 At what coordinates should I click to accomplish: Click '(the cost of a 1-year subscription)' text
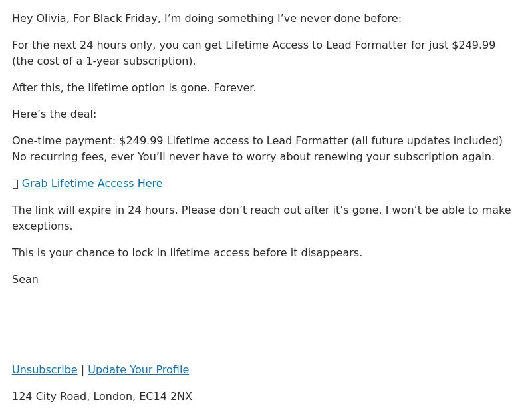[x=104, y=61]
